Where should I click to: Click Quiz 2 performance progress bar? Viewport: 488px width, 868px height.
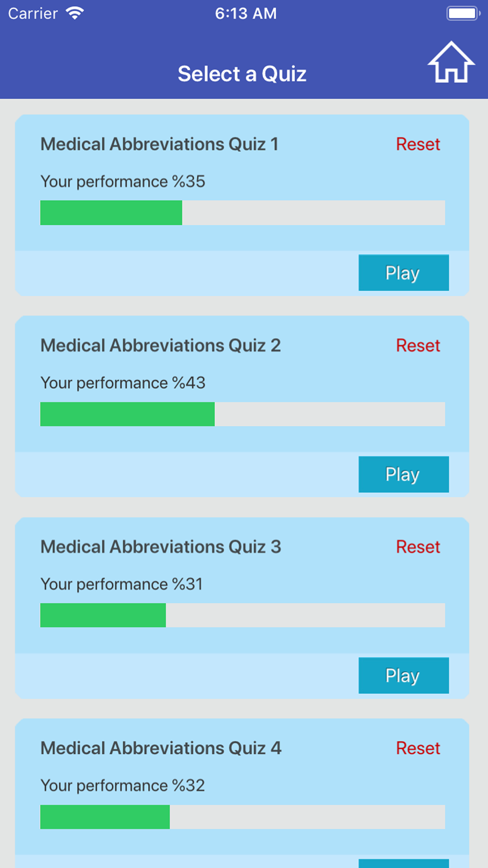click(243, 414)
